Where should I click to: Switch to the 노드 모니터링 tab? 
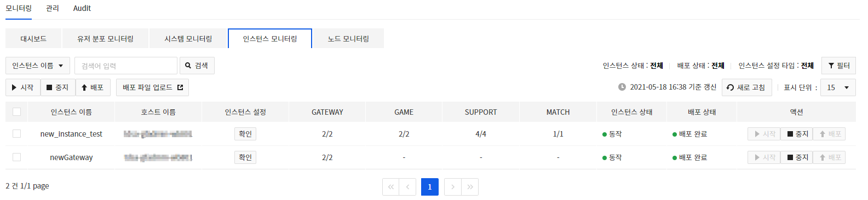[348, 39]
